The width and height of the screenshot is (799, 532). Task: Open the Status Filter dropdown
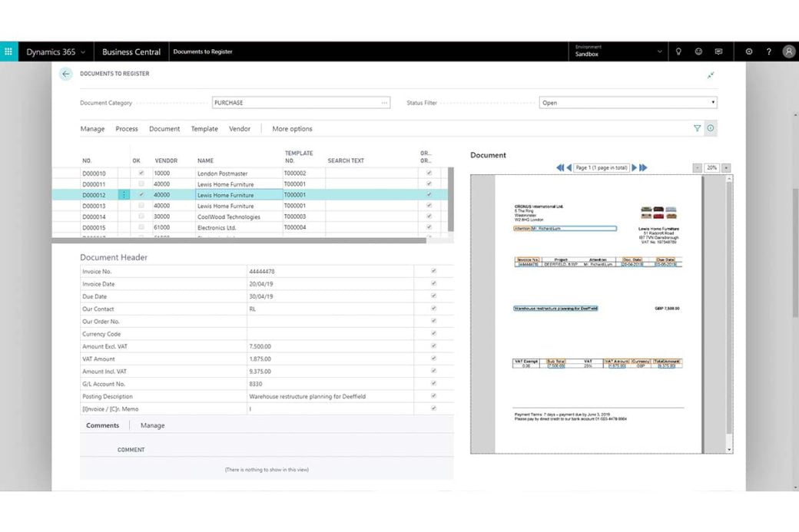pos(628,102)
